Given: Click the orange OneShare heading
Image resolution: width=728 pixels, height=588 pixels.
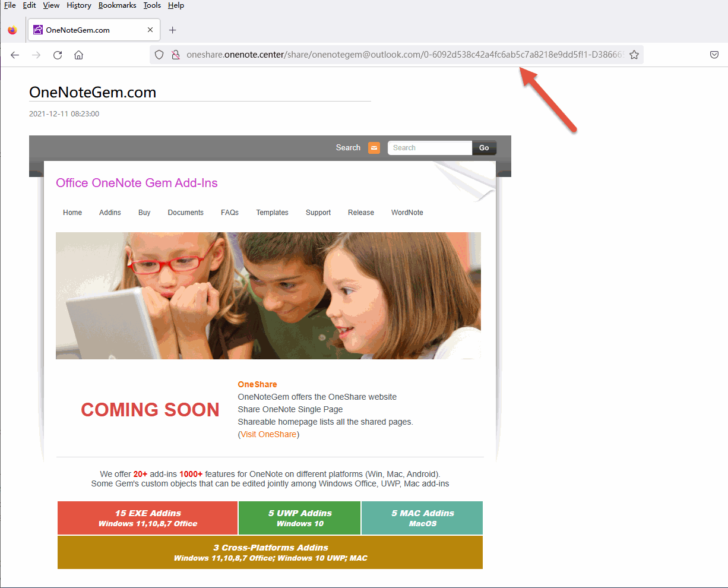Looking at the screenshot, I should (x=257, y=384).
